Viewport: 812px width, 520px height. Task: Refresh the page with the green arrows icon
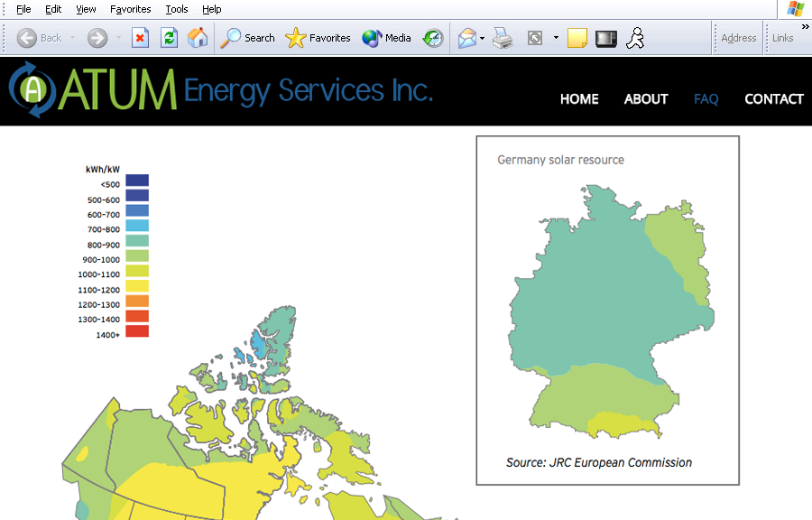[x=169, y=38]
